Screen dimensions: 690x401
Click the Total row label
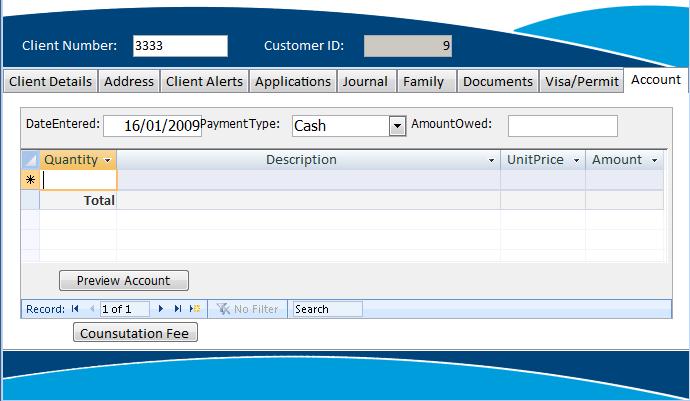coord(99,200)
